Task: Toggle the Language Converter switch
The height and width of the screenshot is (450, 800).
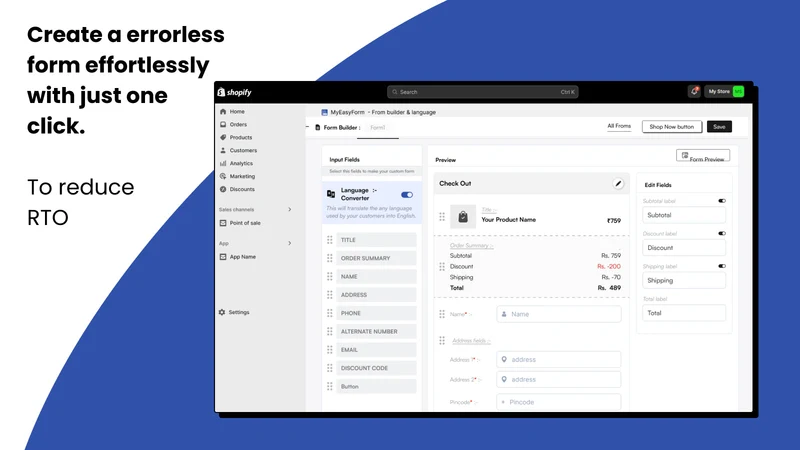Action: point(407,195)
